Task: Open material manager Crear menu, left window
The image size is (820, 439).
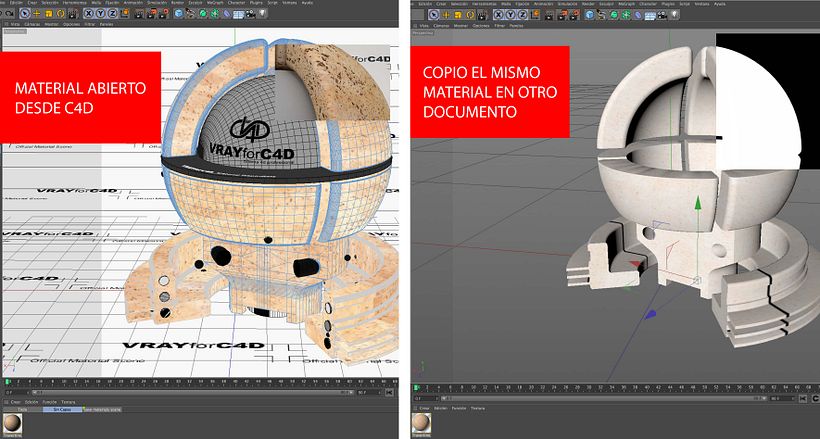Action: [x=16, y=402]
